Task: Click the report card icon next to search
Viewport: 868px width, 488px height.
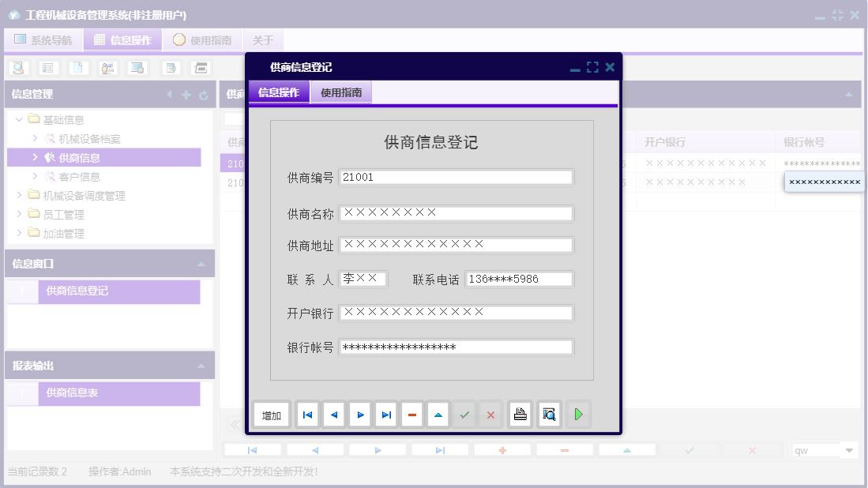Action: click(x=47, y=68)
